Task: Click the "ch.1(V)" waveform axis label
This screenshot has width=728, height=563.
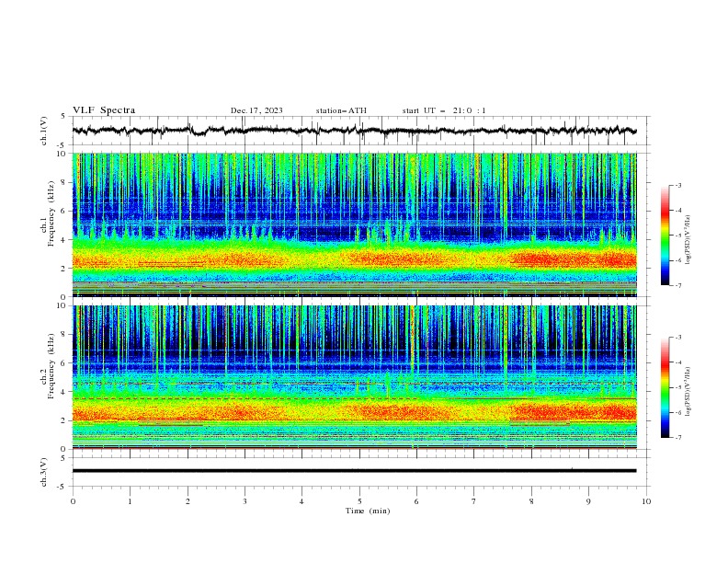Action: point(44,131)
